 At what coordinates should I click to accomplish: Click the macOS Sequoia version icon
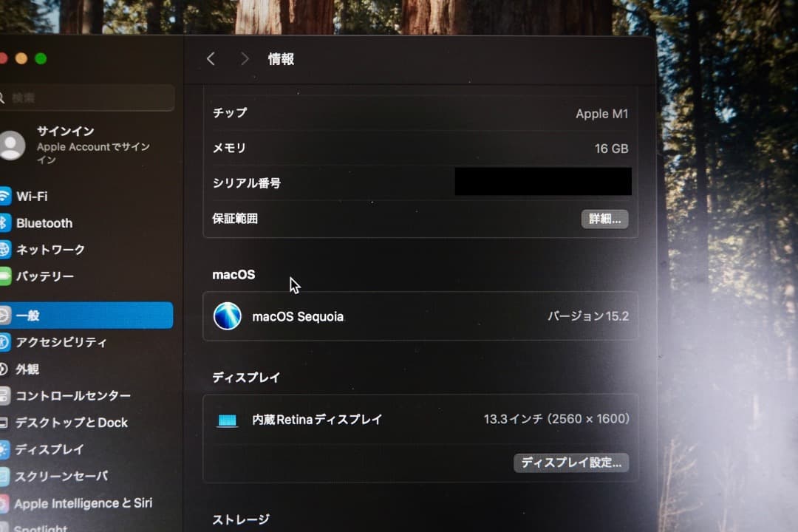coord(228,316)
